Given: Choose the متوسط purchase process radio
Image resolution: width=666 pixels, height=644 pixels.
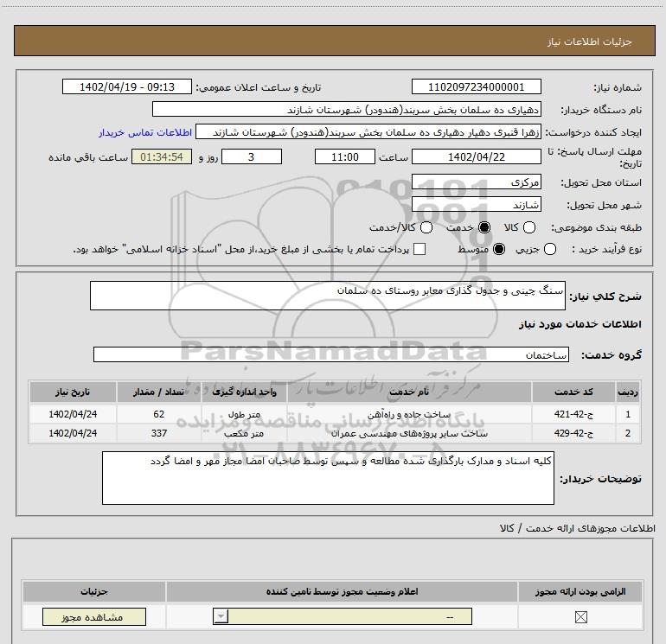Looking at the screenshot, I should pyautogui.click(x=499, y=249).
